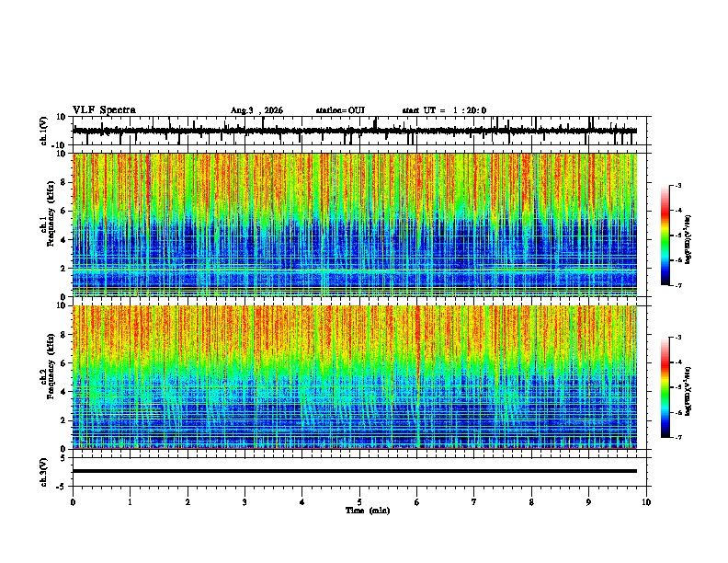728x563 pixels.
Task: Click the ch.2 spectrogram panel
Action: (355, 377)
